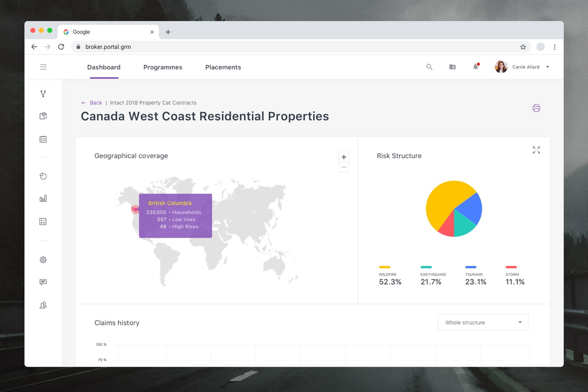Click the branch/fork sidebar icon
The height and width of the screenshot is (392, 588).
tap(43, 94)
